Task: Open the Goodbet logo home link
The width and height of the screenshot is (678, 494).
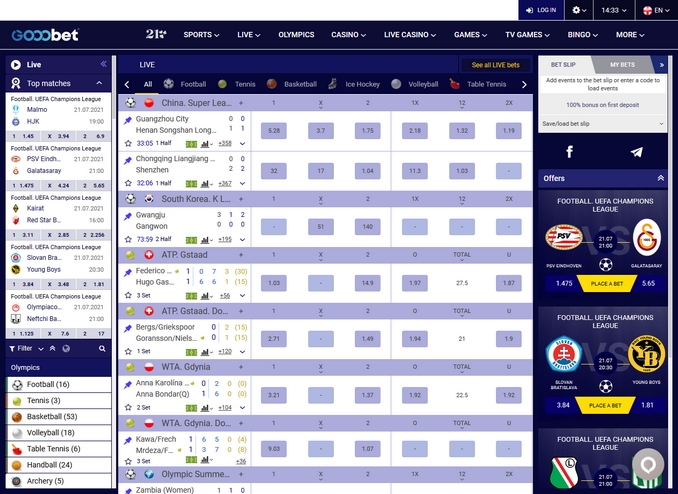Action: click(45, 35)
